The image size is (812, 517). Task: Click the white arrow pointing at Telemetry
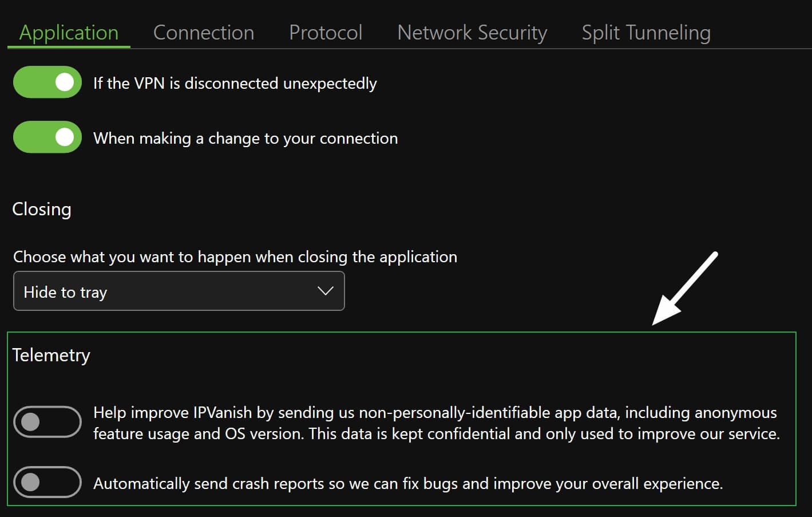tap(685, 289)
